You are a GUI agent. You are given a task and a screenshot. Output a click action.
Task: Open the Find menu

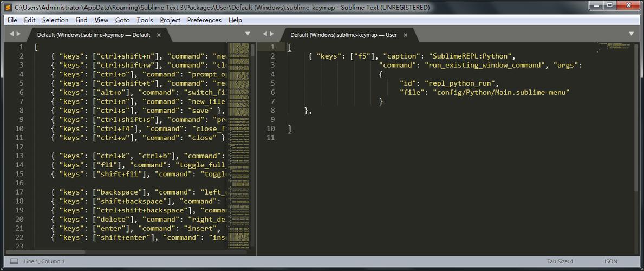[81, 20]
